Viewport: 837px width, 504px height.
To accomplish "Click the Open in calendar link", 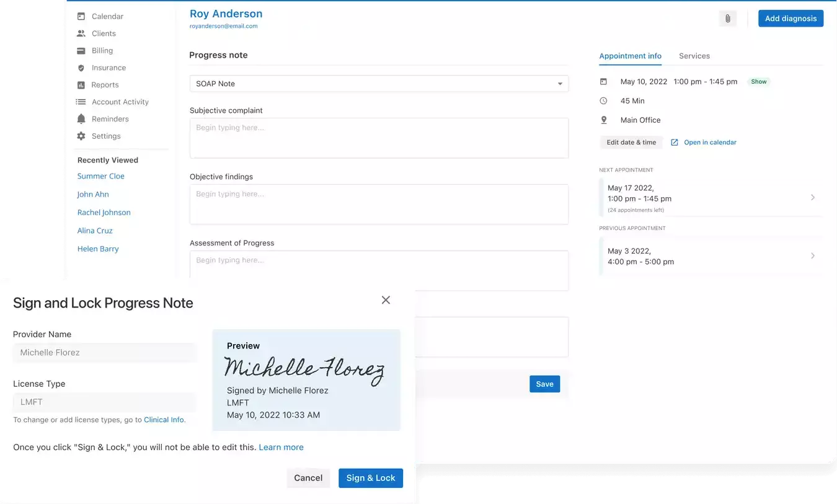I will tap(709, 143).
